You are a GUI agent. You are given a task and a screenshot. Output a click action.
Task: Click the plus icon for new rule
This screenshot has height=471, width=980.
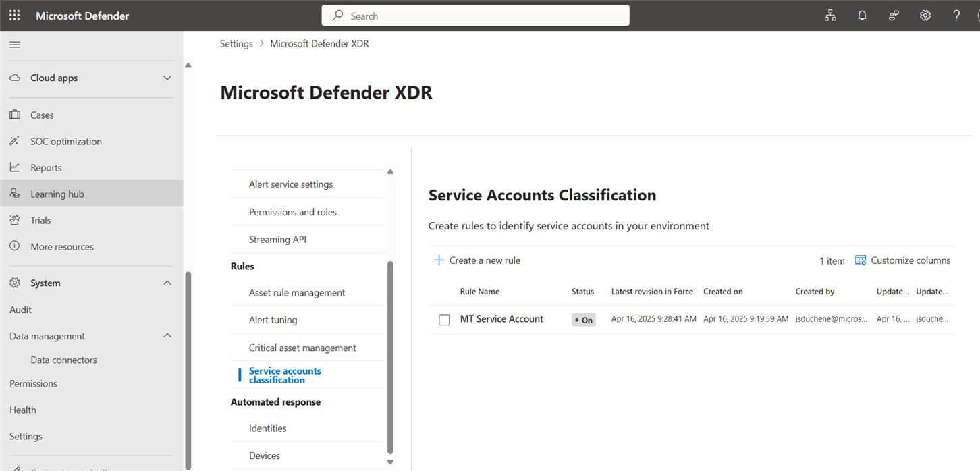tap(439, 260)
